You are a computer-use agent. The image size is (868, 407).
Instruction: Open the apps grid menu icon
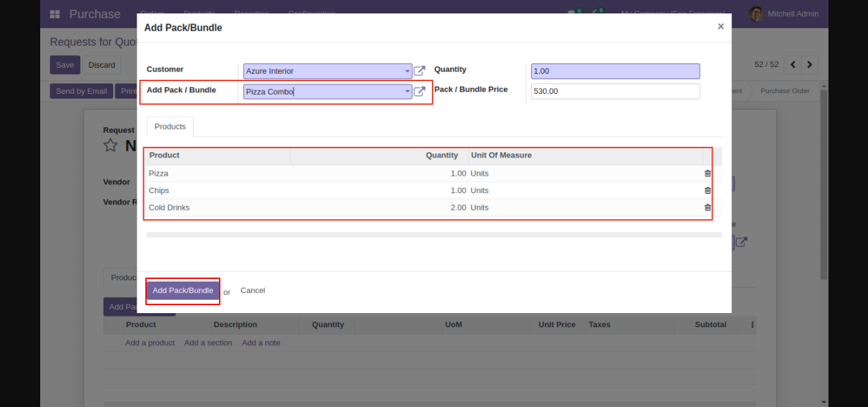tap(55, 14)
